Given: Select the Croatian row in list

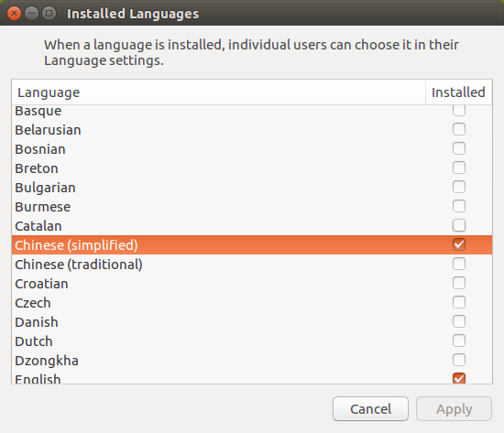Looking at the screenshot, I should [252, 283].
